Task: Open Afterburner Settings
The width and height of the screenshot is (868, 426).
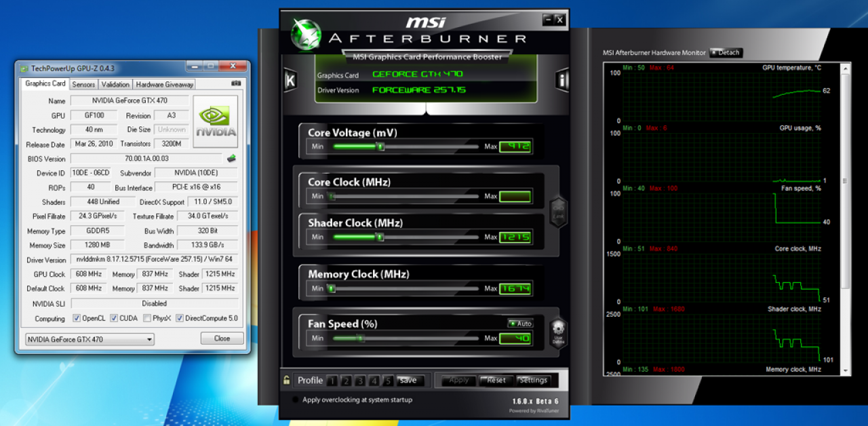Action: [x=533, y=381]
